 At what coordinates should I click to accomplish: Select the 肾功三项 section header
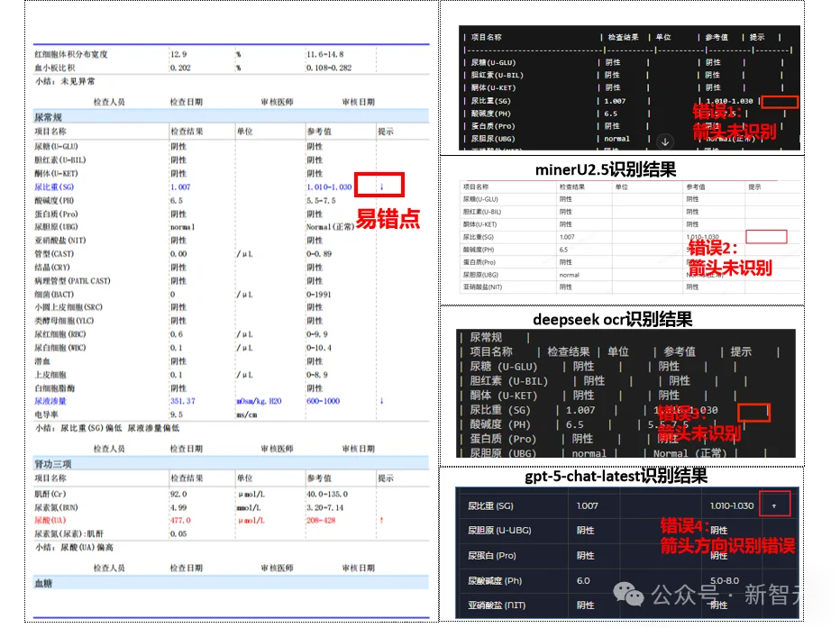tap(52, 463)
